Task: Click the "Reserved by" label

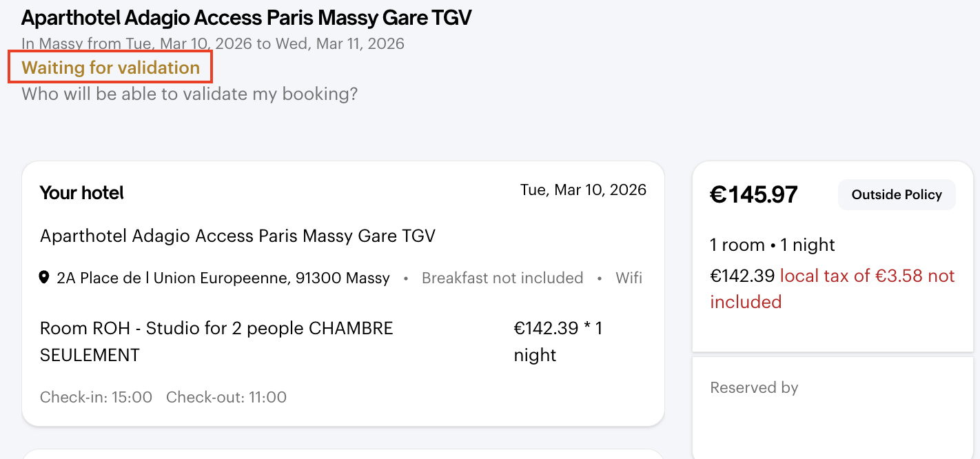Action: click(754, 388)
